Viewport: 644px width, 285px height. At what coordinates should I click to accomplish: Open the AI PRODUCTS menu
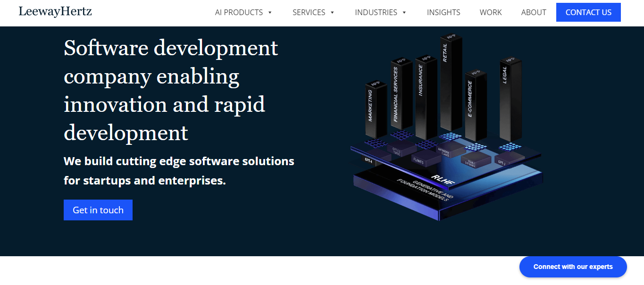[239, 13]
